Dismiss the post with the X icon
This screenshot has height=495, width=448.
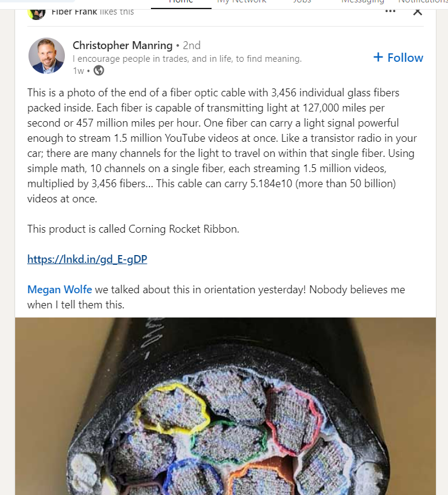pyautogui.click(x=418, y=12)
